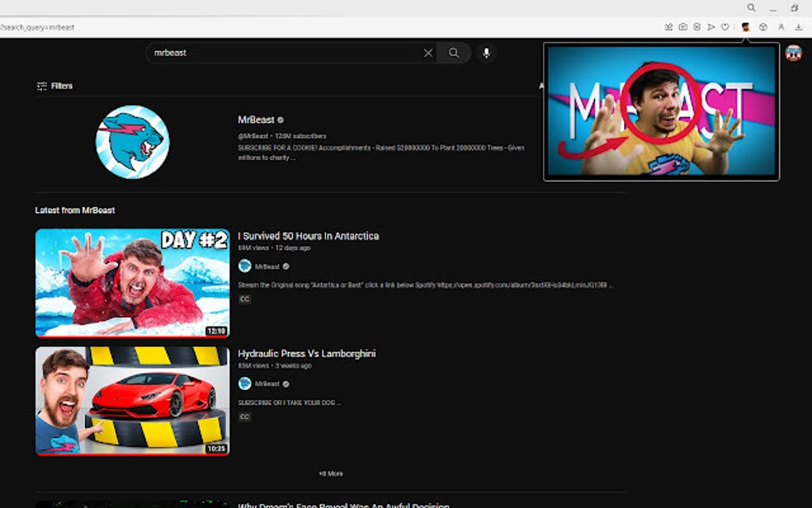
Task: Click the voice search microphone icon
Action: pyautogui.click(x=486, y=53)
